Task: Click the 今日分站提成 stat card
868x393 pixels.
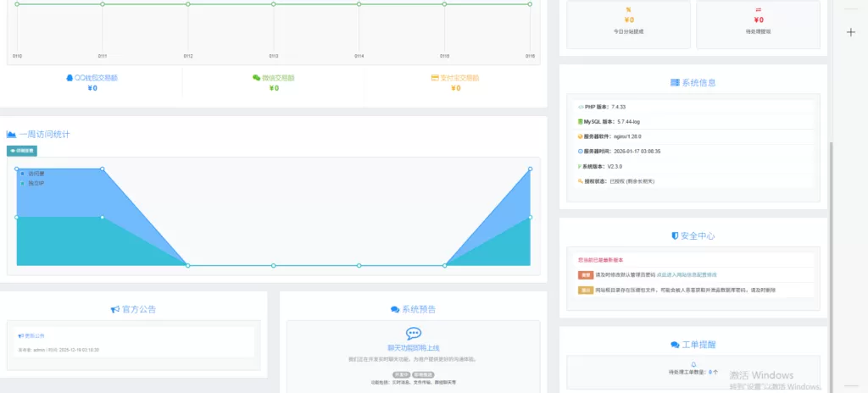Action: coord(628,24)
